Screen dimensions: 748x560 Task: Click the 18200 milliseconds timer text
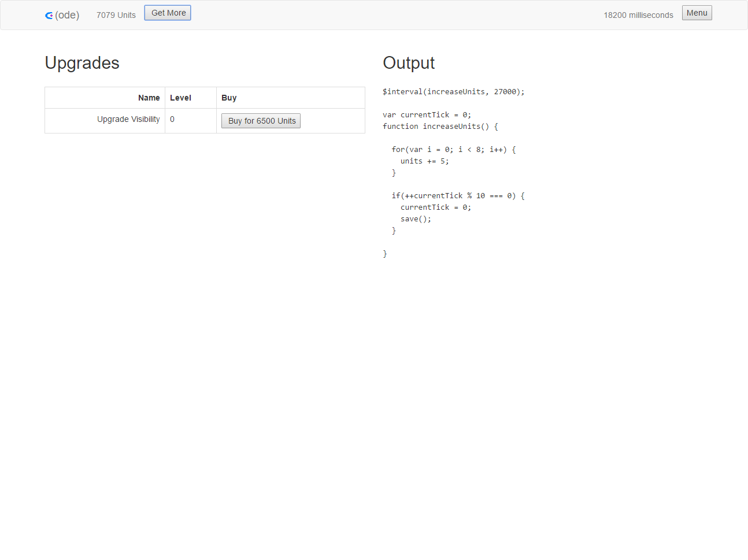click(x=638, y=15)
